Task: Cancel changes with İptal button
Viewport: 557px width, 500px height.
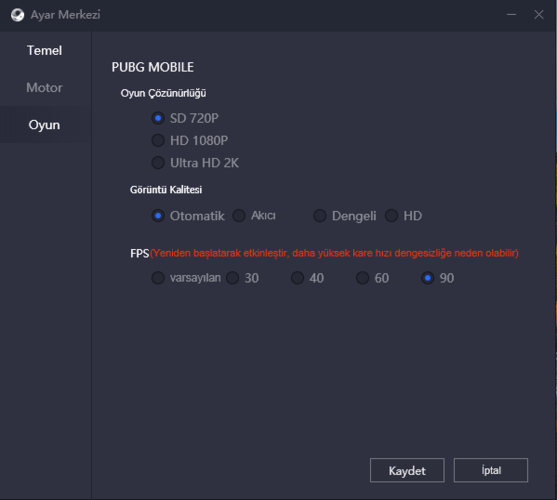Action: (x=491, y=470)
